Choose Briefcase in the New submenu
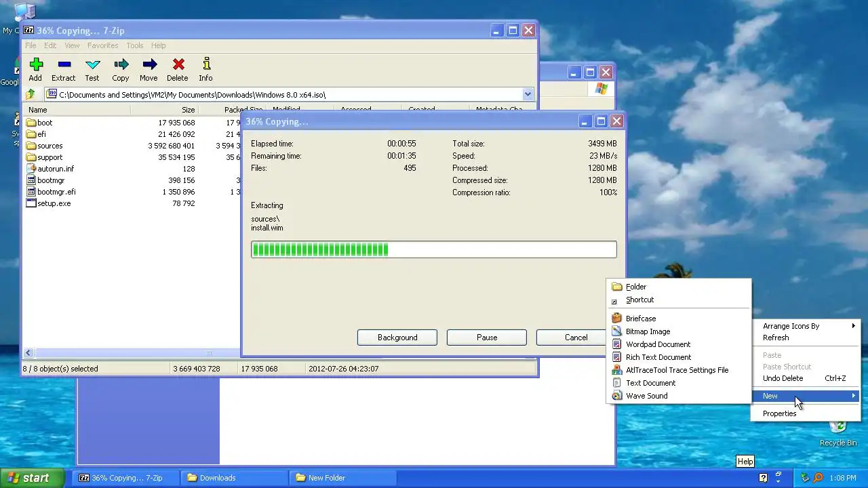868x488 pixels. pos(679,319)
